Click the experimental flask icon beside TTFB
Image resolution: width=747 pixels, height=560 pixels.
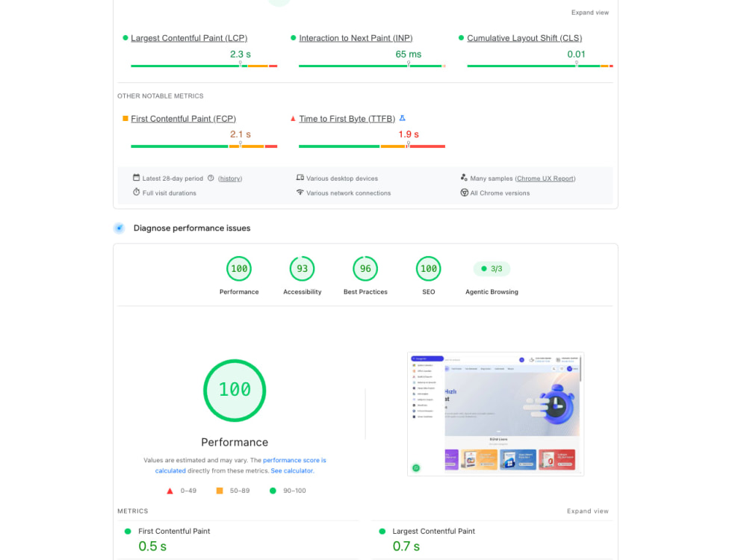402,118
